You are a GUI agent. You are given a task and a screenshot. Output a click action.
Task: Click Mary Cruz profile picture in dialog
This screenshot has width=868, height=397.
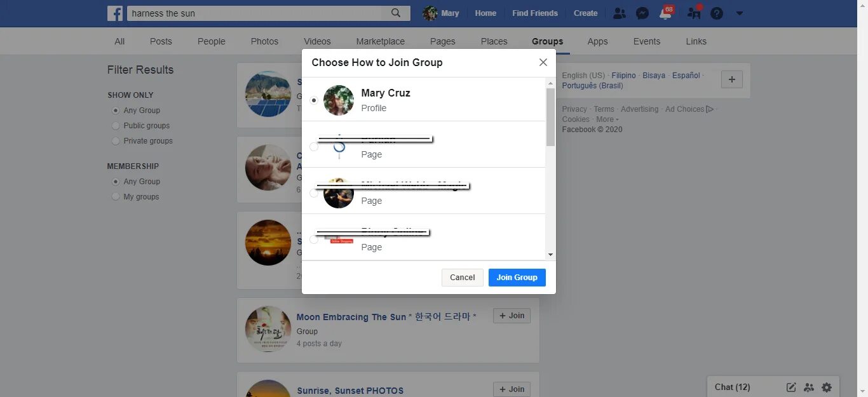[x=339, y=100]
